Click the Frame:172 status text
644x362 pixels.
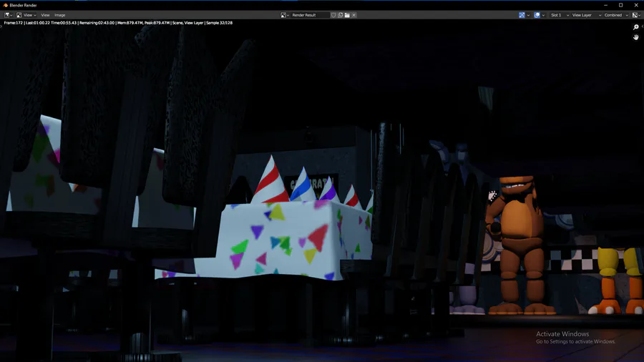click(x=14, y=23)
